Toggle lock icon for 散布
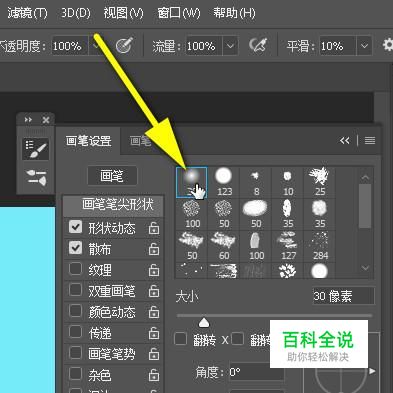 (154, 249)
